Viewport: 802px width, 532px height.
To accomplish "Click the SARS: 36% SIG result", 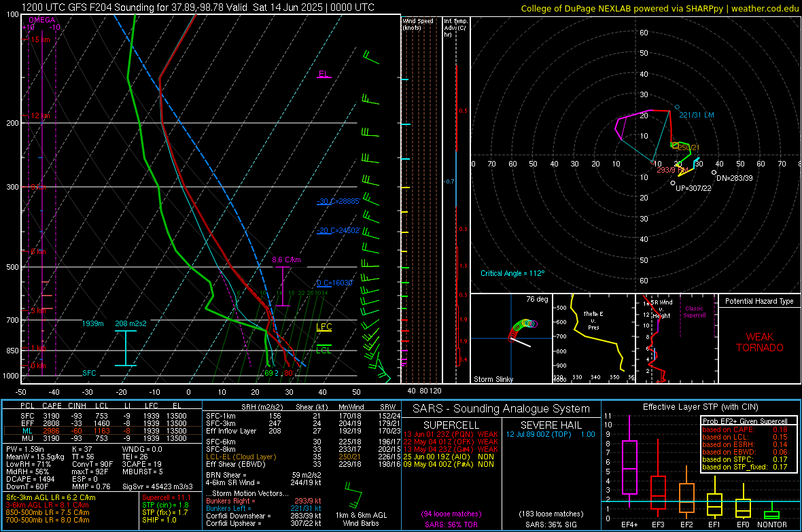I will pos(551,525).
